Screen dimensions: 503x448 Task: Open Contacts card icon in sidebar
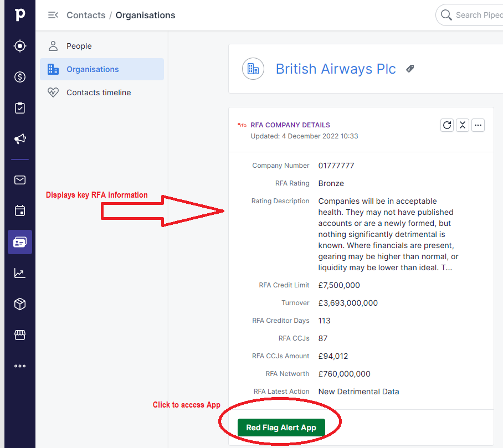[x=20, y=242]
